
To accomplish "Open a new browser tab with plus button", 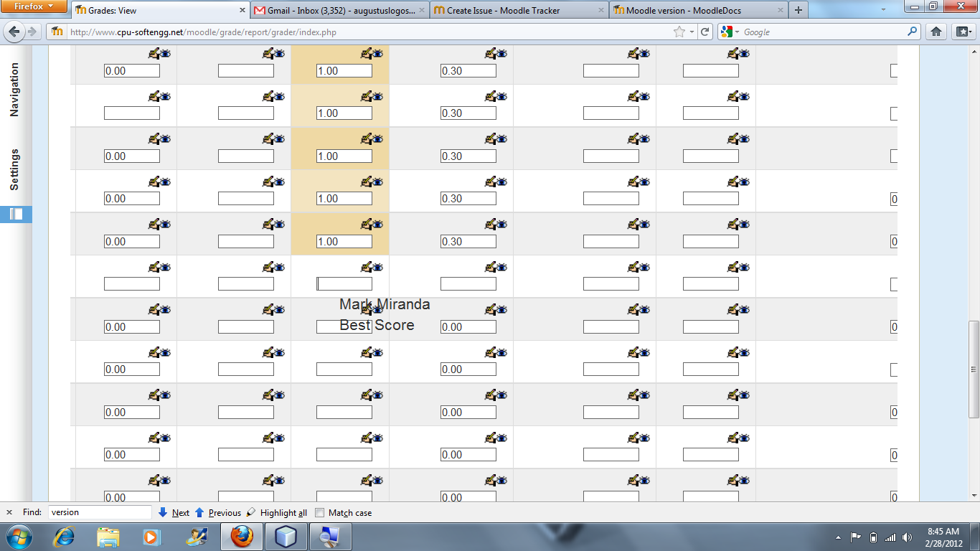I will pyautogui.click(x=798, y=10).
